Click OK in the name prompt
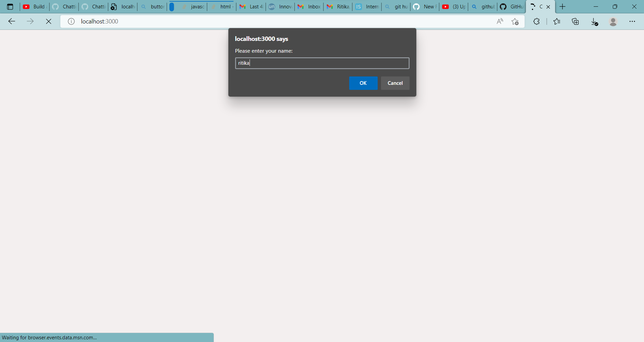This screenshot has height=342, width=644. 363,83
